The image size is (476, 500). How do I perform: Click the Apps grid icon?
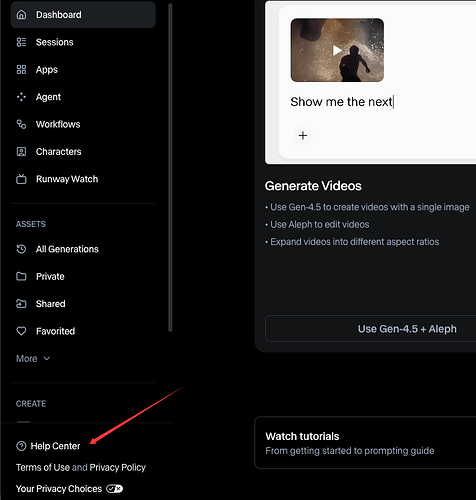coord(21,69)
